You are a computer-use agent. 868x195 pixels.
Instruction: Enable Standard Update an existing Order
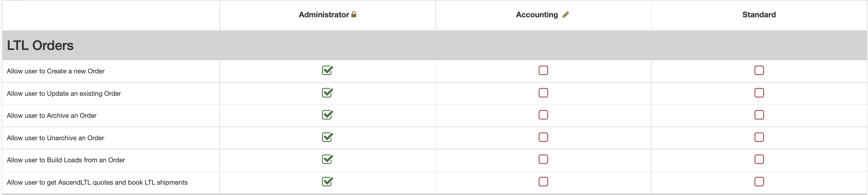tap(759, 93)
